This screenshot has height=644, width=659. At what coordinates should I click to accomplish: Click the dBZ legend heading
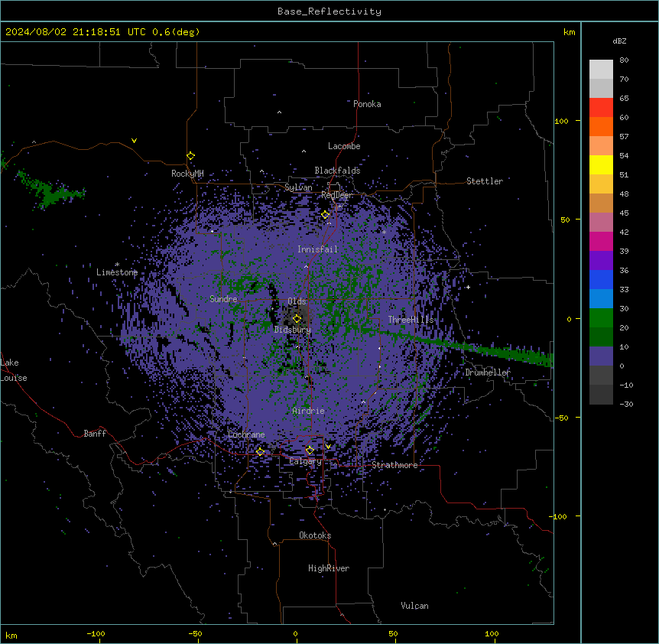(619, 41)
